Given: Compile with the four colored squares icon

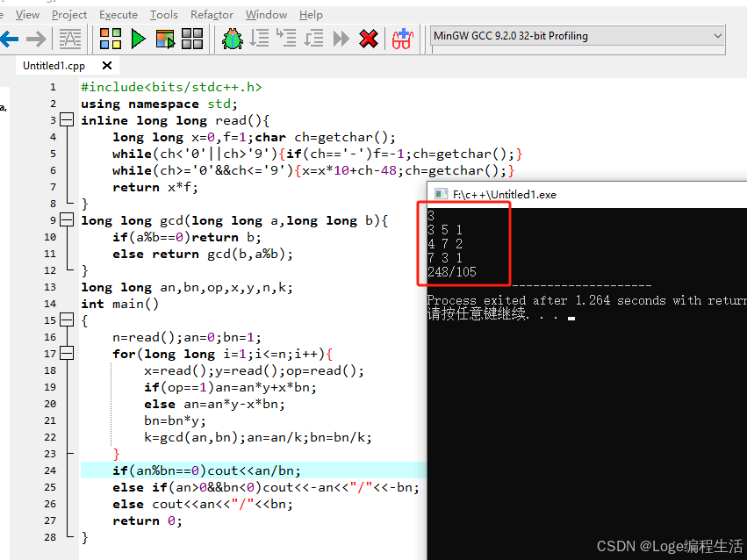Looking at the screenshot, I should pyautogui.click(x=111, y=39).
